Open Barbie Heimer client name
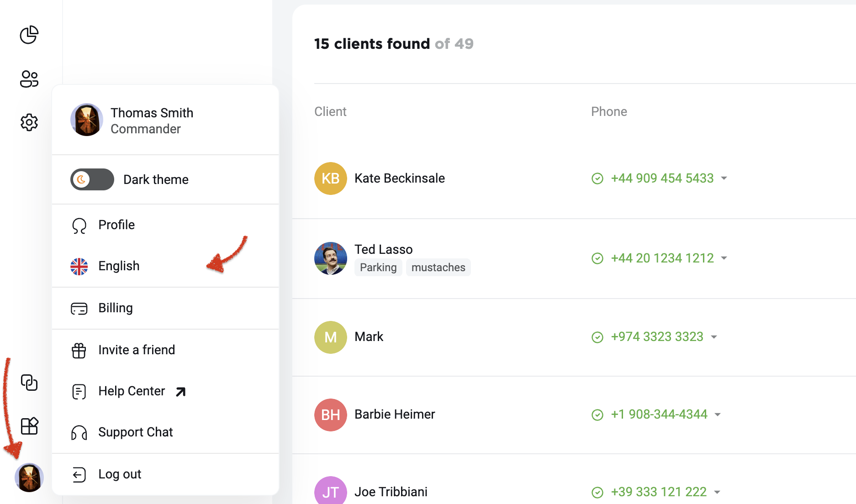The height and width of the screenshot is (504, 856). click(x=395, y=414)
